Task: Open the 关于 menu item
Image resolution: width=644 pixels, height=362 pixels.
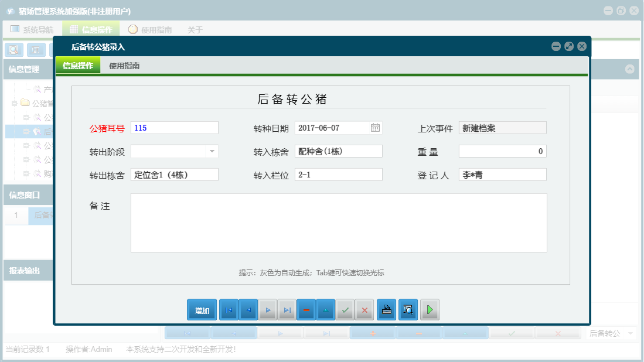Action: pos(196,29)
